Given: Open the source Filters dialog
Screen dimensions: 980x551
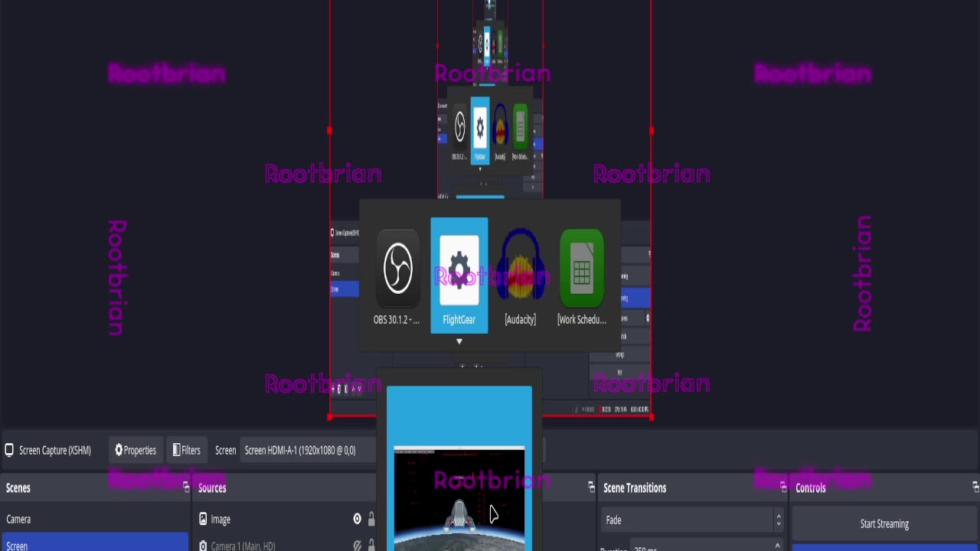Looking at the screenshot, I should pyautogui.click(x=187, y=450).
